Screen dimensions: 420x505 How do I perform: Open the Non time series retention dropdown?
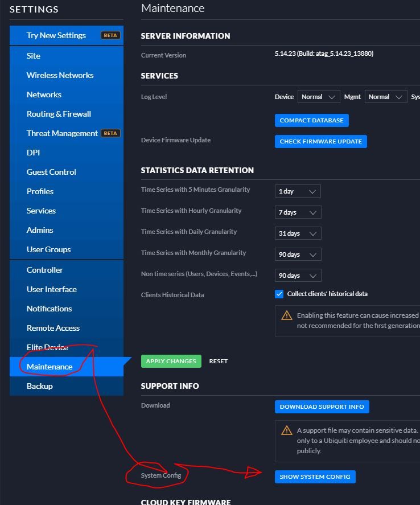coord(298,276)
